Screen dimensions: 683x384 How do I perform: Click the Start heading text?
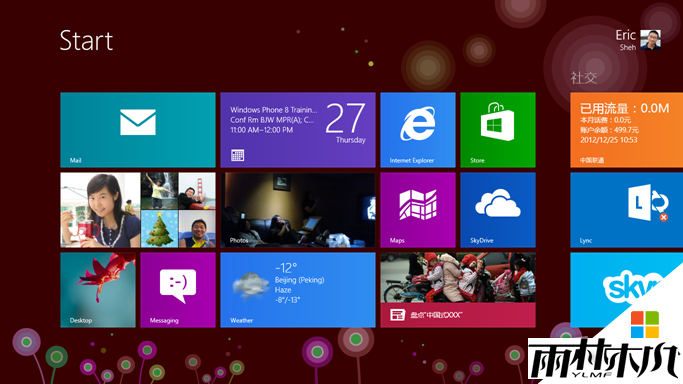click(86, 40)
